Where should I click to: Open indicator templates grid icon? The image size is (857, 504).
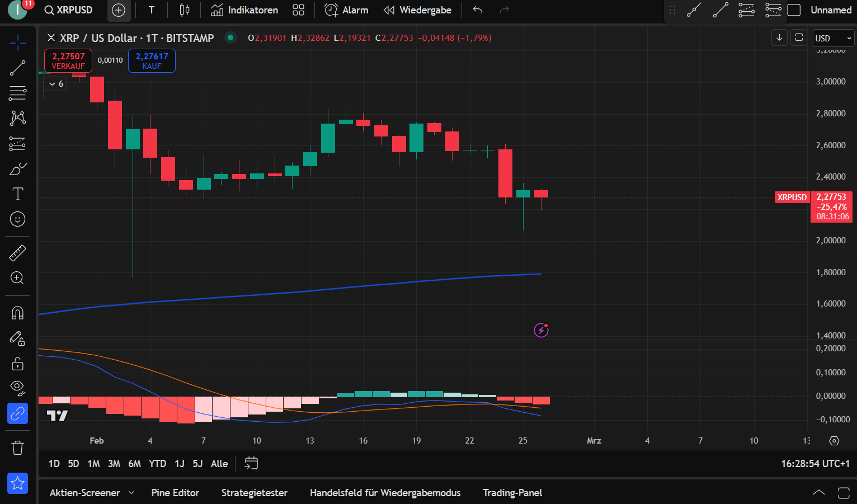click(299, 10)
